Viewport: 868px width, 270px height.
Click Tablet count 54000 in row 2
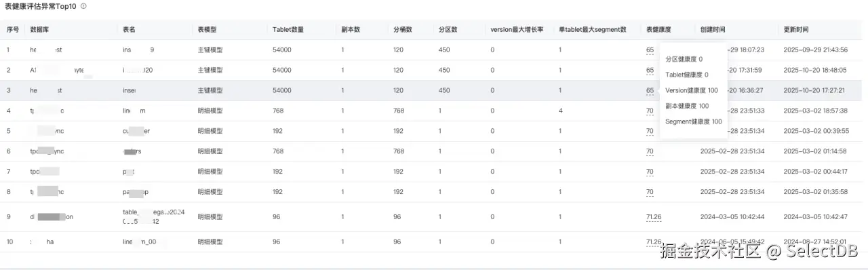(x=282, y=71)
